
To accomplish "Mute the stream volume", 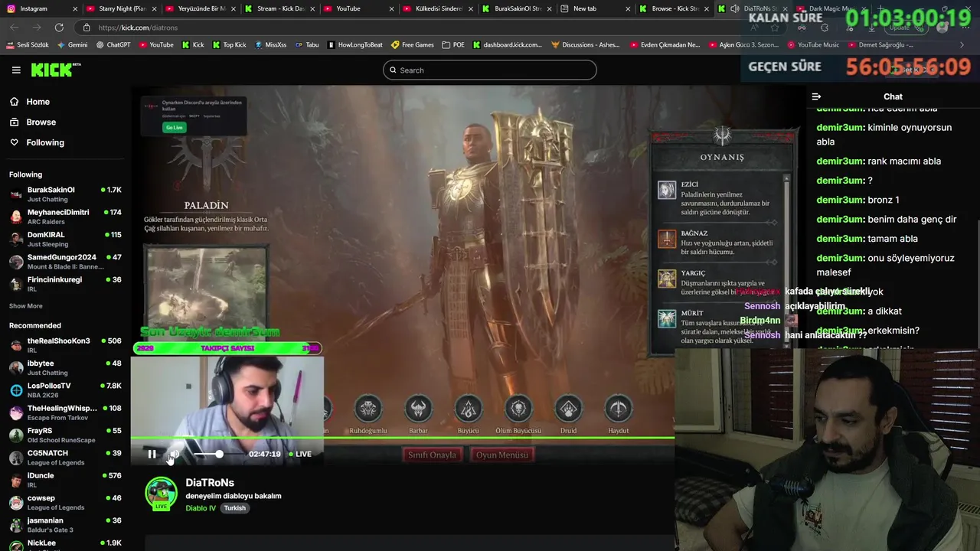I will point(175,454).
